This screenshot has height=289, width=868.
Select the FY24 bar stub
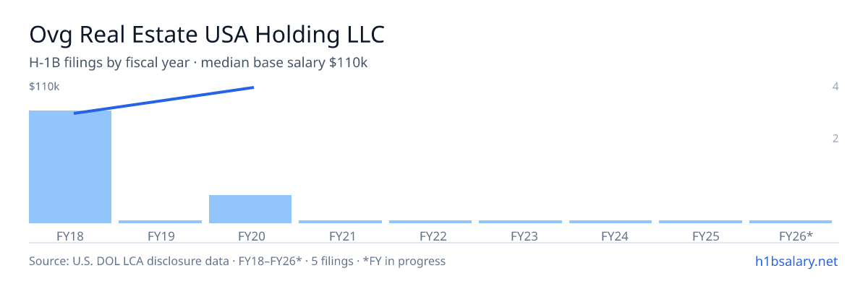pyautogui.click(x=610, y=222)
